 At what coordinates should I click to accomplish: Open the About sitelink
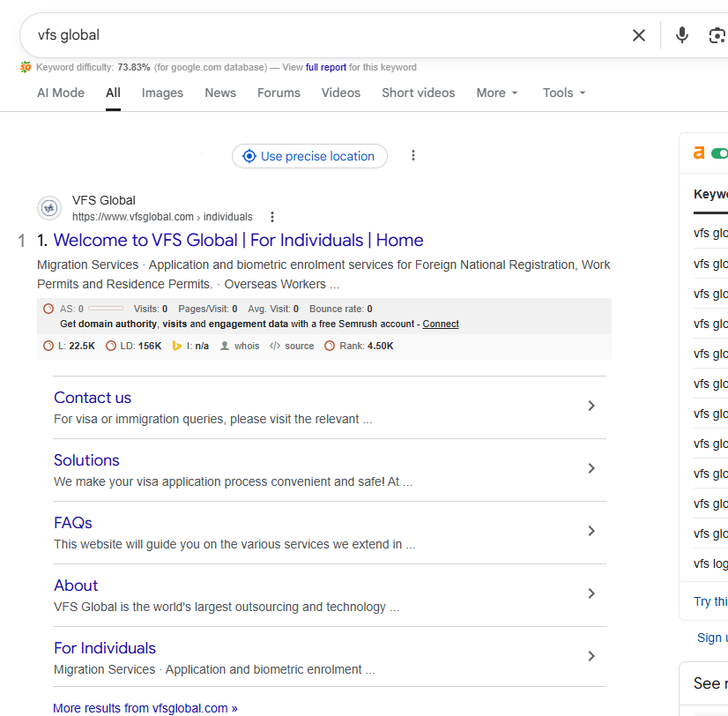click(76, 585)
